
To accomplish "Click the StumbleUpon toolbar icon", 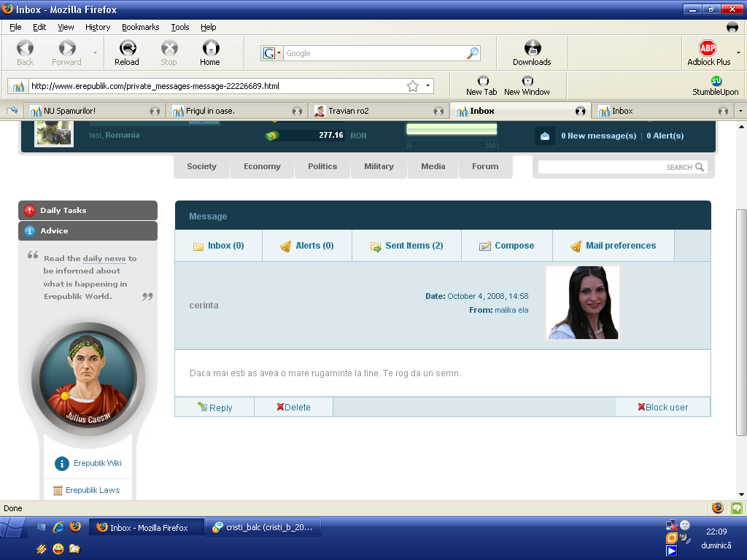I will point(716,81).
